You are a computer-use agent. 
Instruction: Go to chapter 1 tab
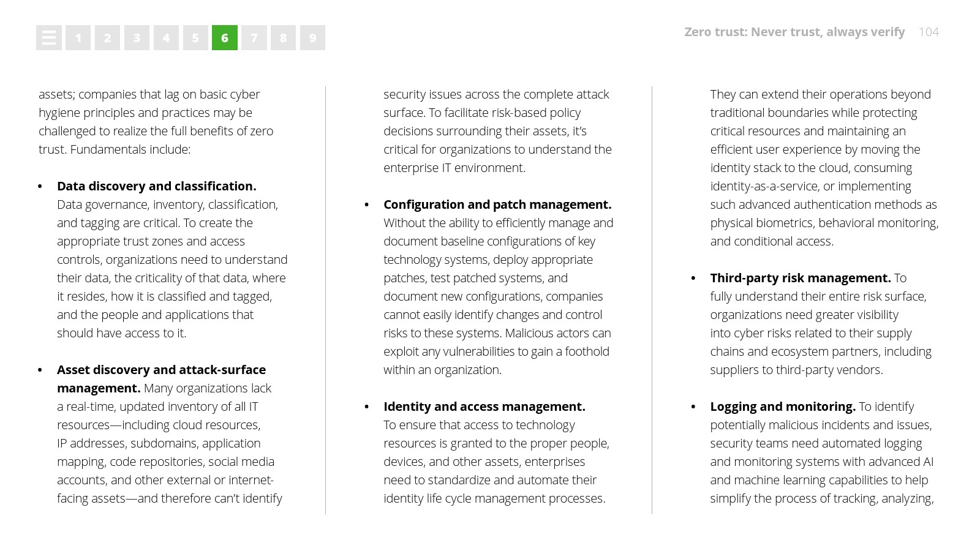coord(78,38)
